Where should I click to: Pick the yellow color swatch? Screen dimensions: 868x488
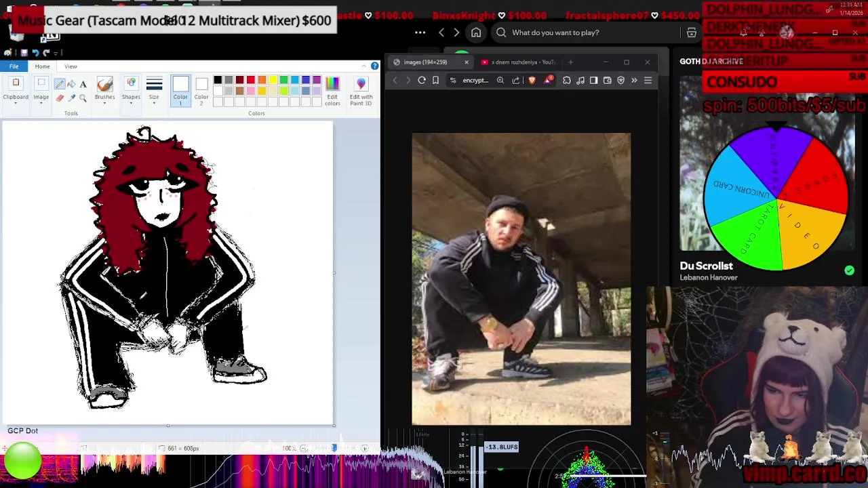click(273, 80)
